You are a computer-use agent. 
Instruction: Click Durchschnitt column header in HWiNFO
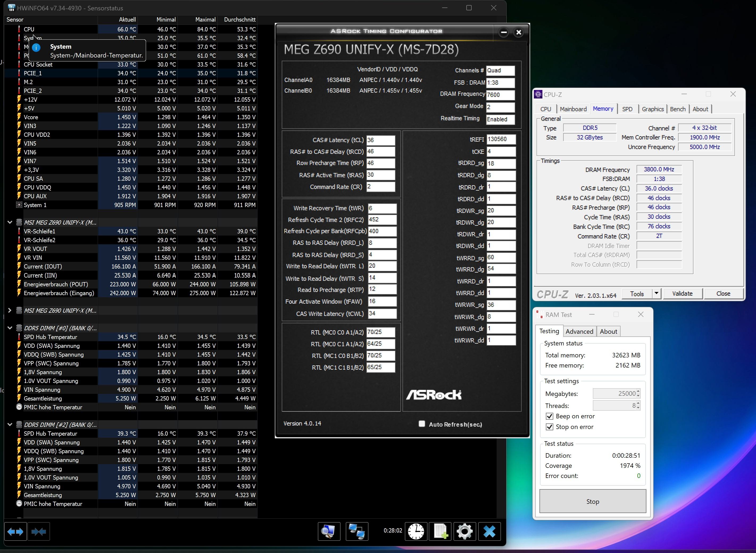pos(238,19)
